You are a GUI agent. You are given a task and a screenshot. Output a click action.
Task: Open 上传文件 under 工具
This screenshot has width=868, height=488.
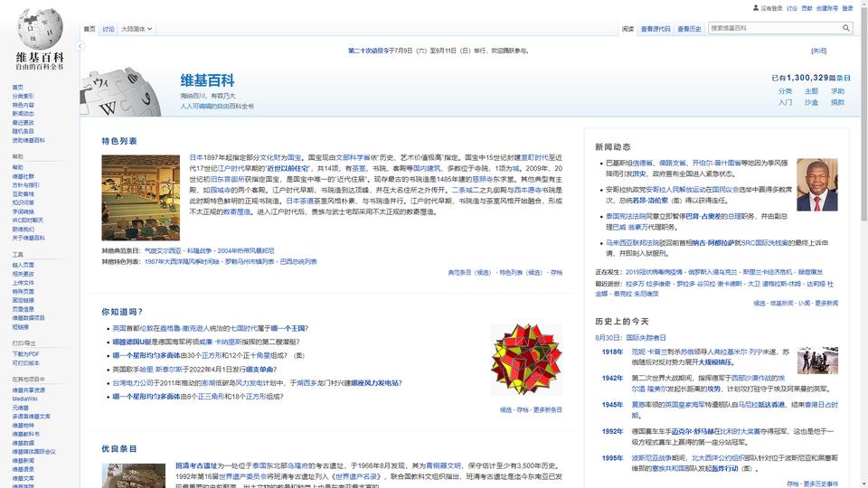[x=23, y=283]
